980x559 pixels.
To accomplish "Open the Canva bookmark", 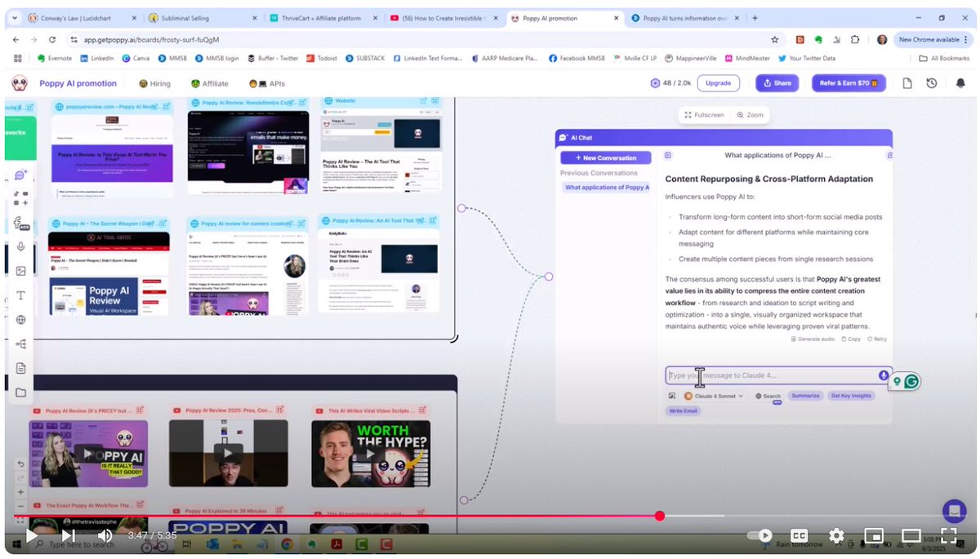I will point(136,58).
